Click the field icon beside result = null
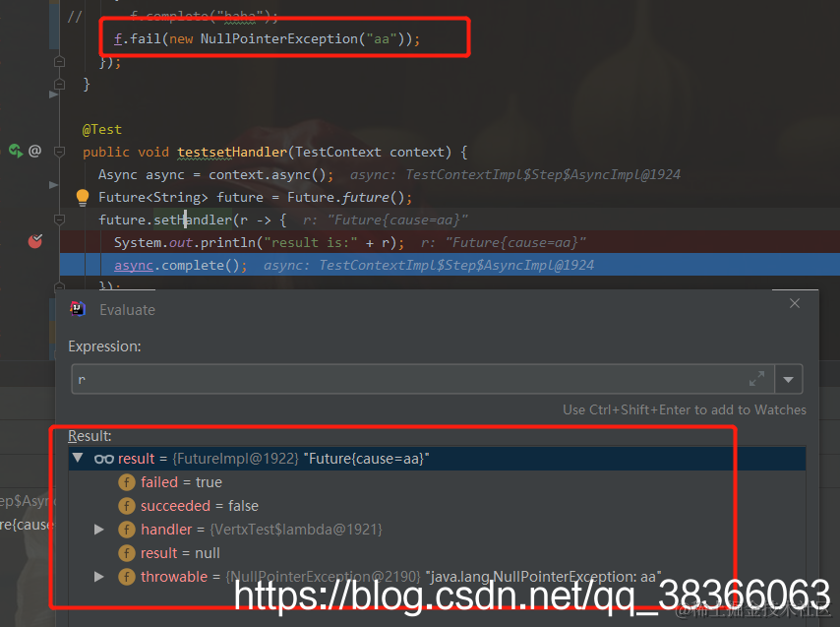The image size is (840, 627). (127, 553)
